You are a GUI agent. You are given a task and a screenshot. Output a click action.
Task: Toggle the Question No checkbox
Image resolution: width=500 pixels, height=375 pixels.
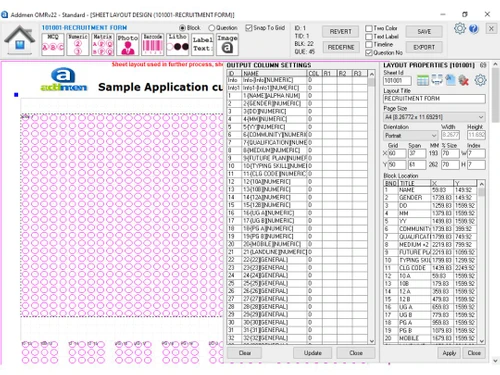[369, 53]
